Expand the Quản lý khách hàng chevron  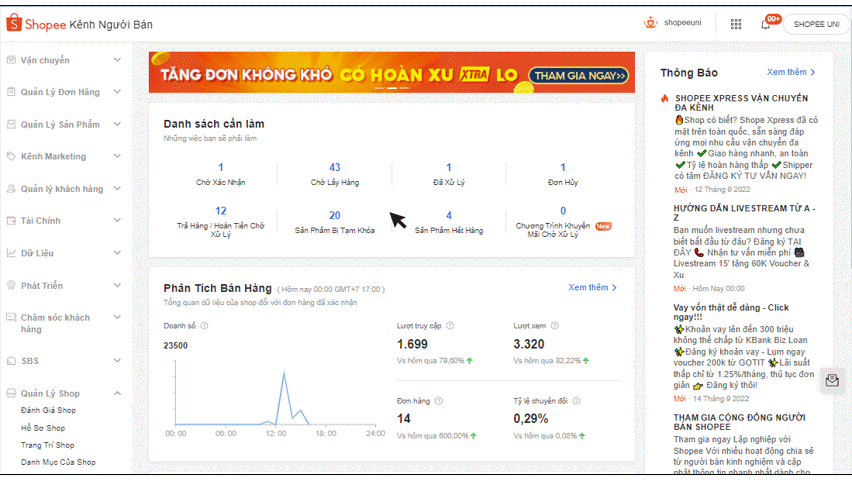(117, 189)
